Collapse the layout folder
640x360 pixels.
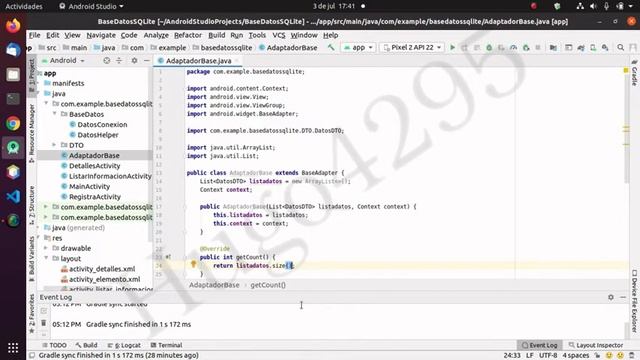(x=46, y=258)
